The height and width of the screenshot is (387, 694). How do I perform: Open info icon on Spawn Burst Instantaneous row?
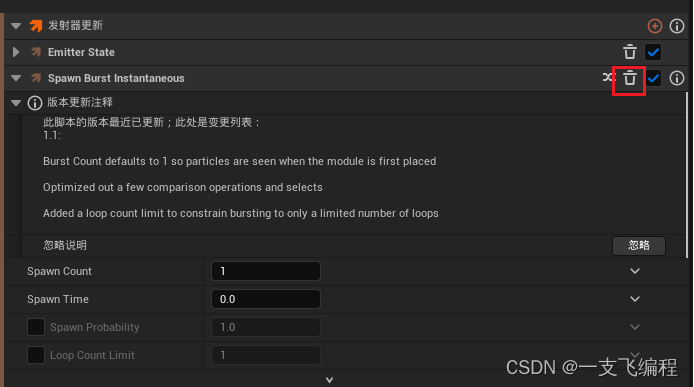tap(677, 78)
